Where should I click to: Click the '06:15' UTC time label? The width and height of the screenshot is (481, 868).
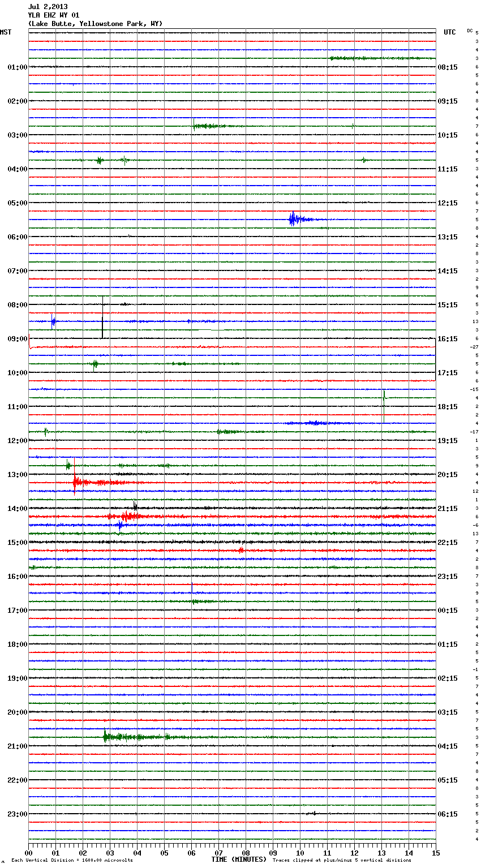click(x=448, y=814)
